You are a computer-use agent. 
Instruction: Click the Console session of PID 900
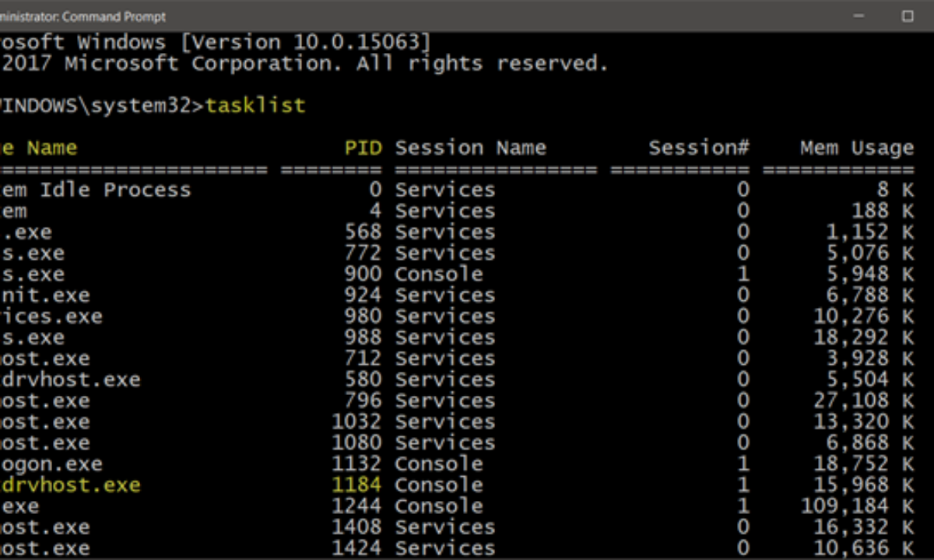point(438,274)
